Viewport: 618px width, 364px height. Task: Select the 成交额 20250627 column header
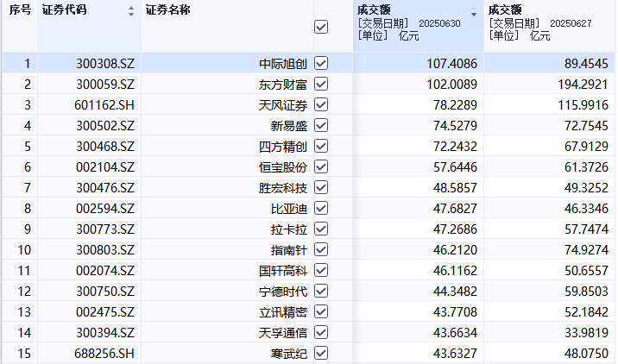[x=550, y=26]
